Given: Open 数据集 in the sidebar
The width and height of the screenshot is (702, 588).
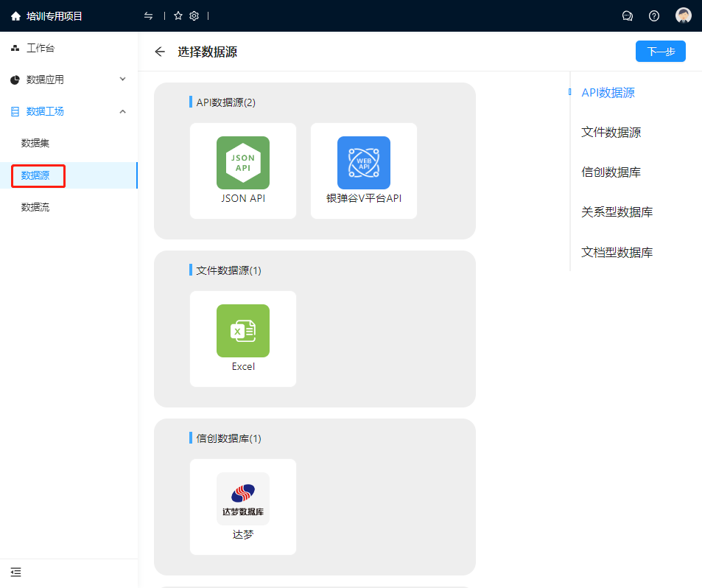Looking at the screenshot, I should [x=35, y=143].
